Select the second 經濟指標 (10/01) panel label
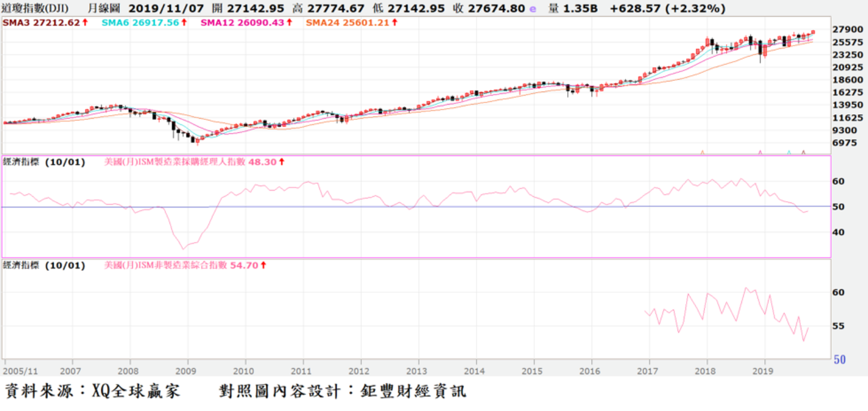The height and width of the screenshot is (411, 868). [44, 265]
